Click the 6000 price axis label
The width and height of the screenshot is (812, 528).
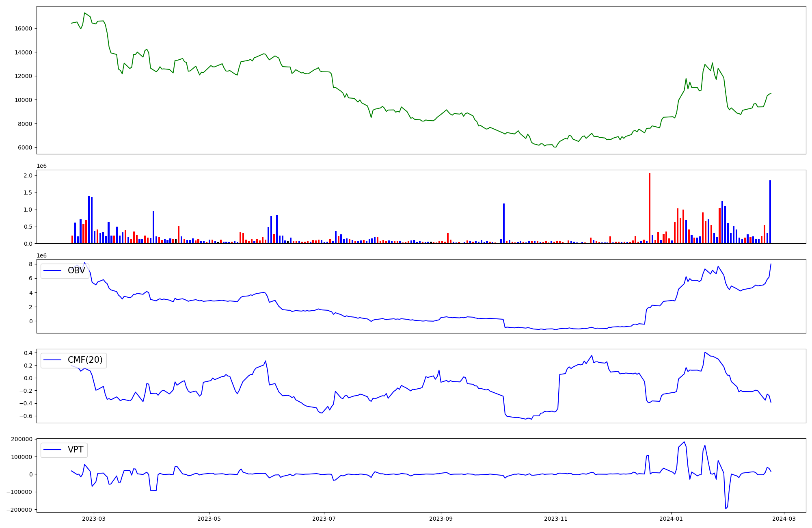pos(25,148)
